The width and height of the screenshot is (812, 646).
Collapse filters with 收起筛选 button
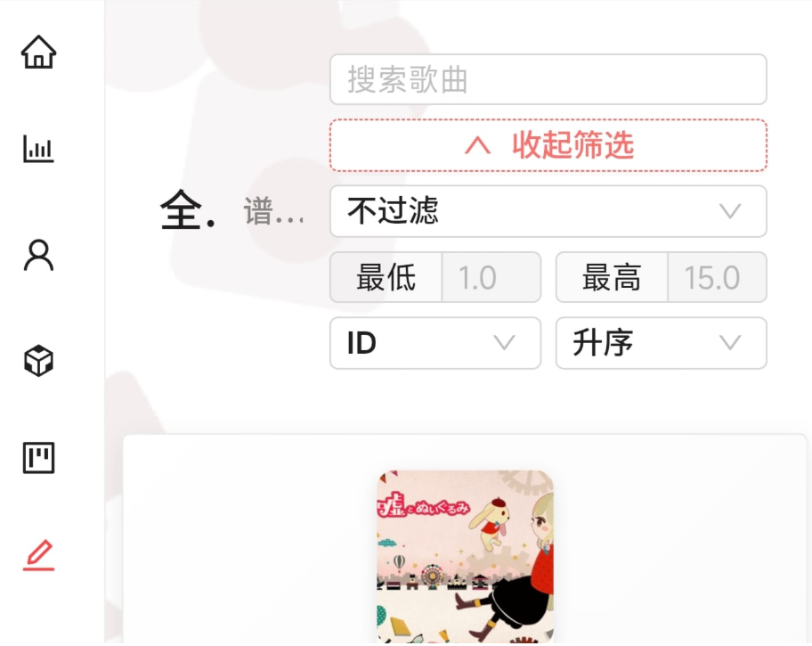click(548, 145)
